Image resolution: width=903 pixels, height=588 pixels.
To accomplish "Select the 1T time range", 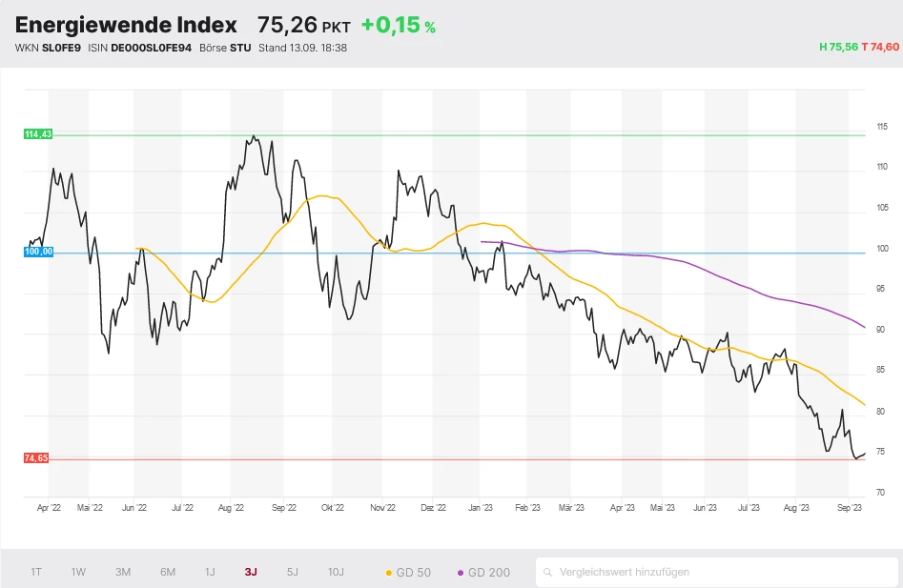I will pyautogui.click(x=36, y=572).
